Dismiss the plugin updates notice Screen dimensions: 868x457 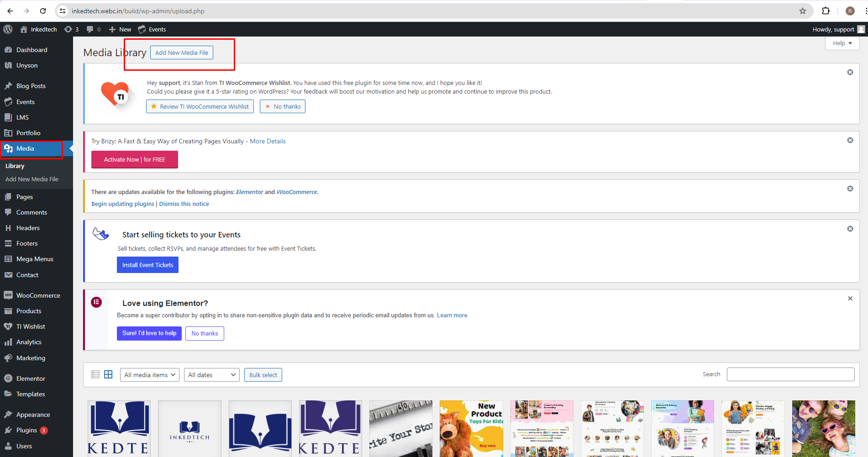tap(850, 189)
